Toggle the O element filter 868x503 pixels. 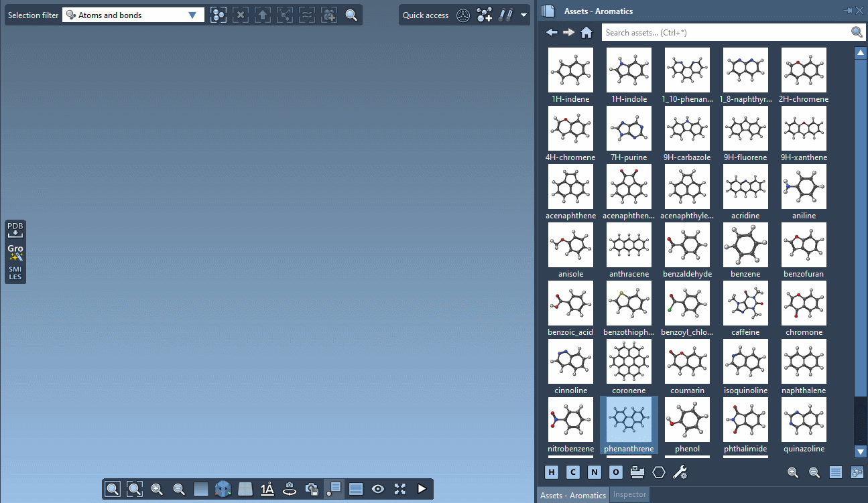tap(615, 472)
